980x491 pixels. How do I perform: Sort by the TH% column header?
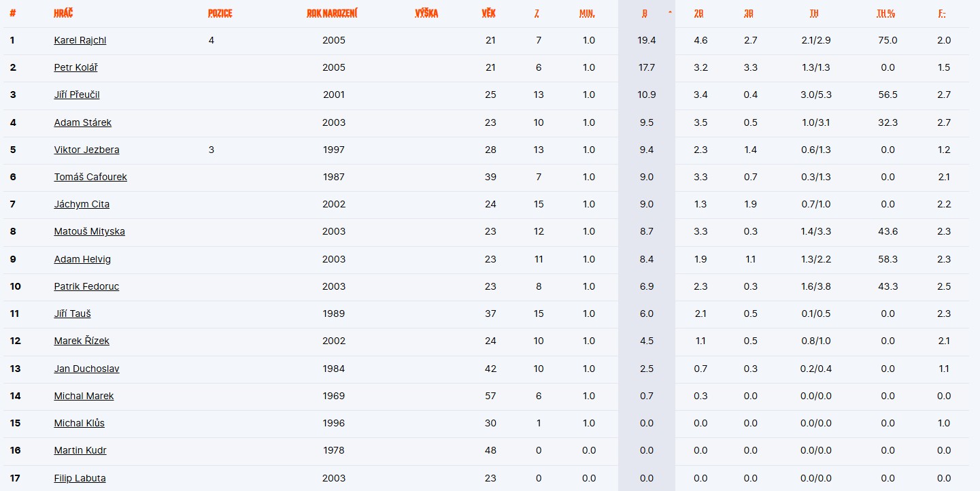(886, 14)
